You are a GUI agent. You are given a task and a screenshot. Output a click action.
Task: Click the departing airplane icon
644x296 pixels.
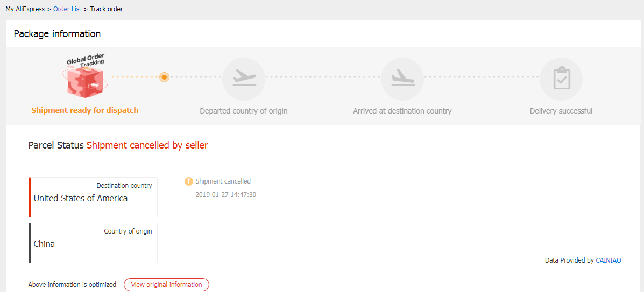pyautogui.click(x=244, y=79)
